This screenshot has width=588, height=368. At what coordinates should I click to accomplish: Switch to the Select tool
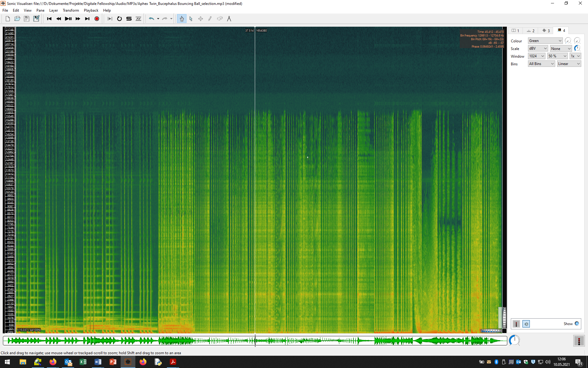[191, 19]
